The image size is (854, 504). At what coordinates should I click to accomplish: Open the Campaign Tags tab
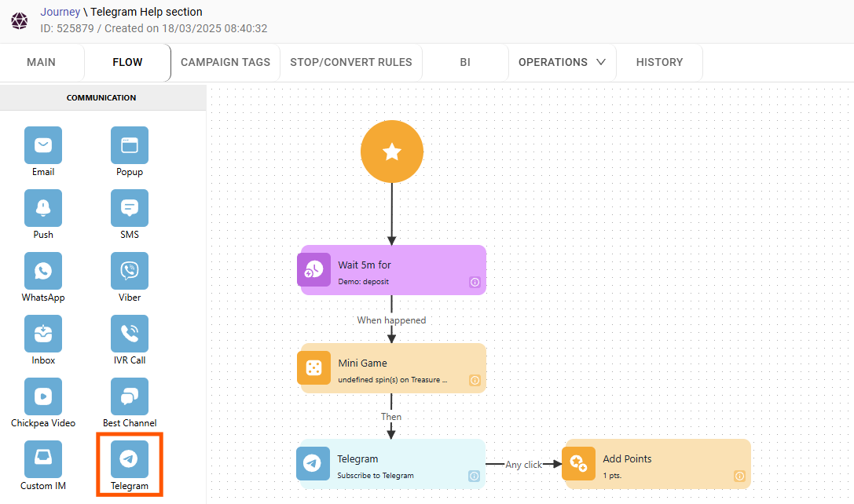225,62
